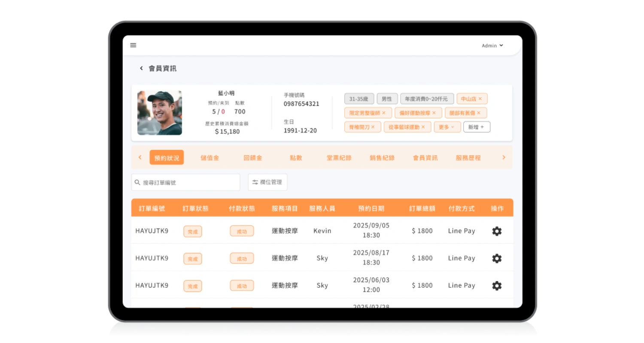Click the search magnifier icon
Image resolution: width=644 pixels, height=343 pixels.
point(137,182)
